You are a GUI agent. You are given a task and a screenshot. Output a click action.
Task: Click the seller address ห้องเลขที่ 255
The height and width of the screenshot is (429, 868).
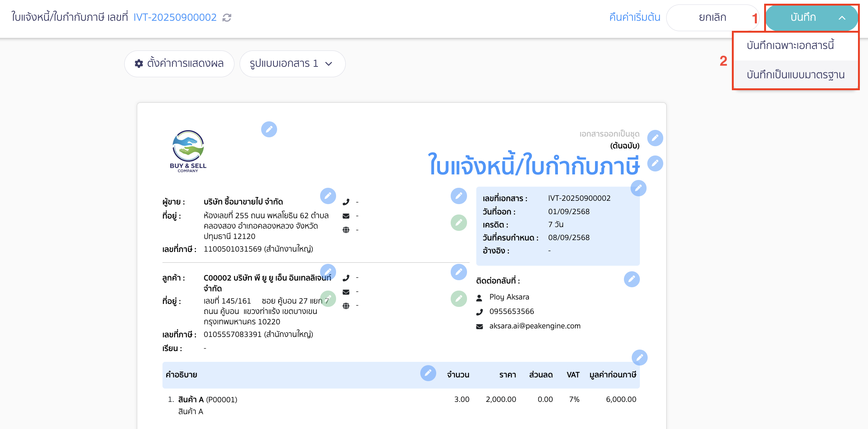[266, 226]
